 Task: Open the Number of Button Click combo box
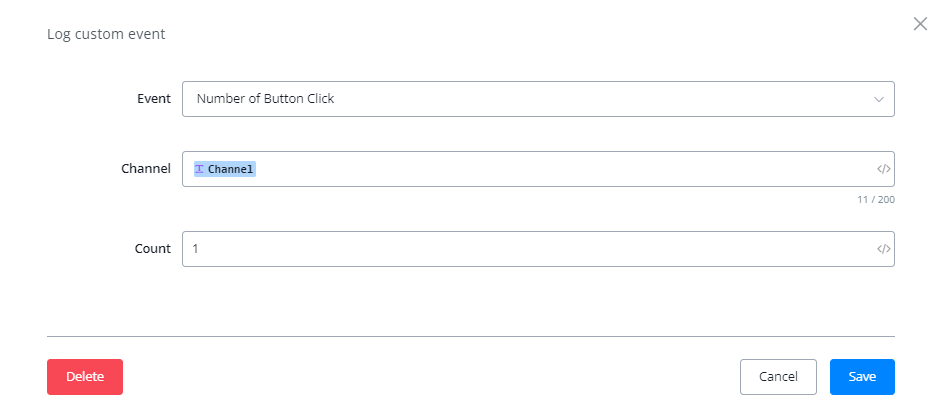537,99
